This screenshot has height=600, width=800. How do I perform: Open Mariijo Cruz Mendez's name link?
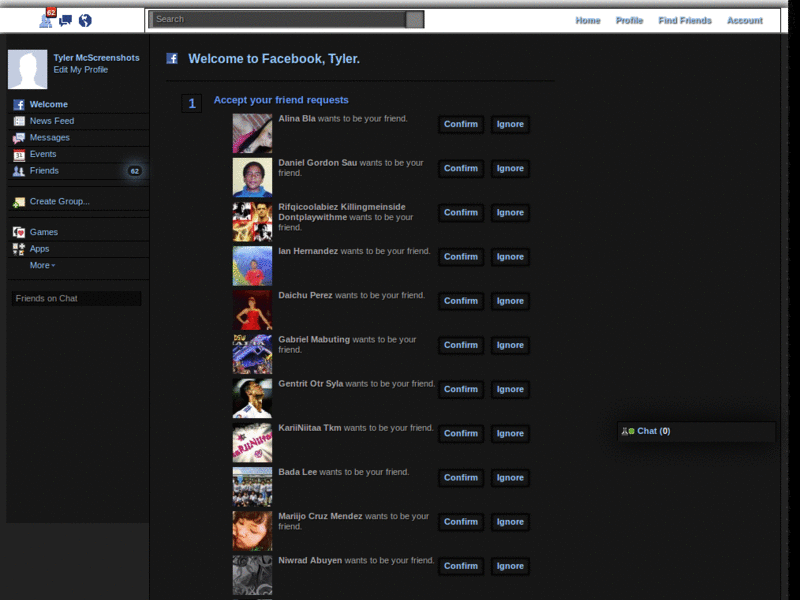click(x=320, y=516)
